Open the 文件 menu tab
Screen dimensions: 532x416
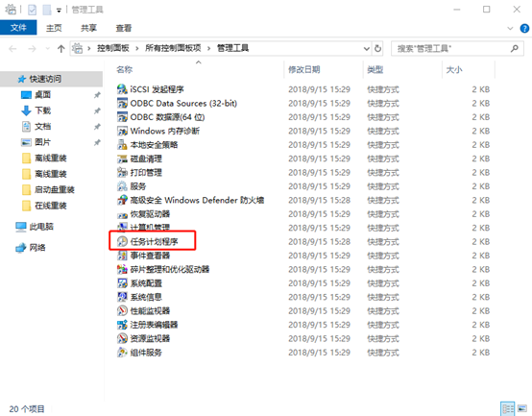click(18, 28)
